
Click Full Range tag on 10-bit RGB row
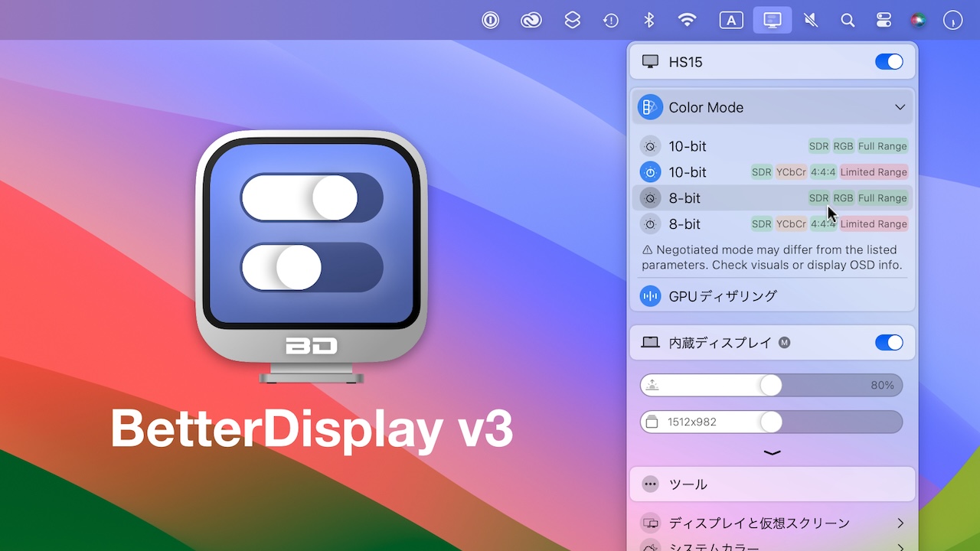coord(882,146)
